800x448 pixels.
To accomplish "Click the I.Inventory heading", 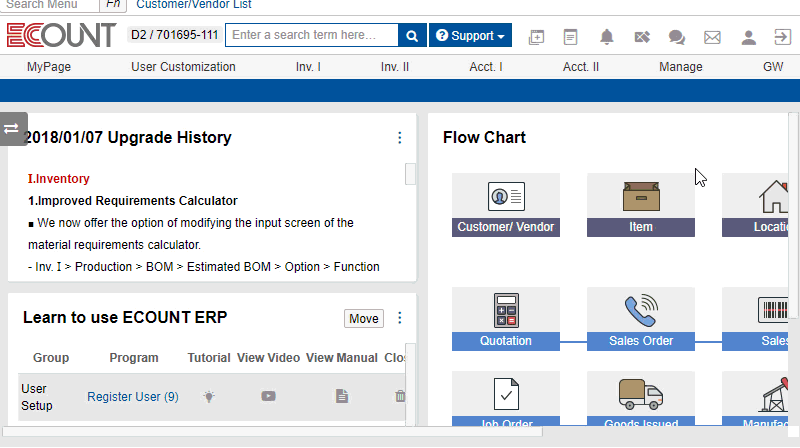I will coord(59,179).
